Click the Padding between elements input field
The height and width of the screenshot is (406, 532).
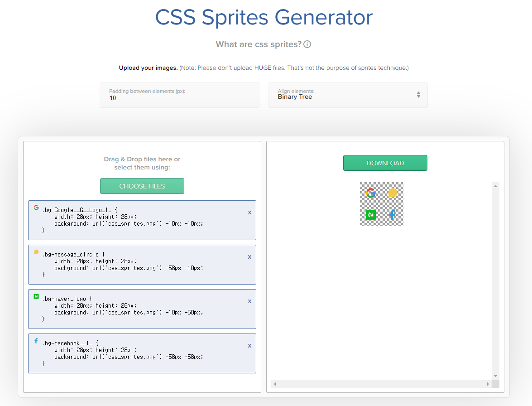179,95
